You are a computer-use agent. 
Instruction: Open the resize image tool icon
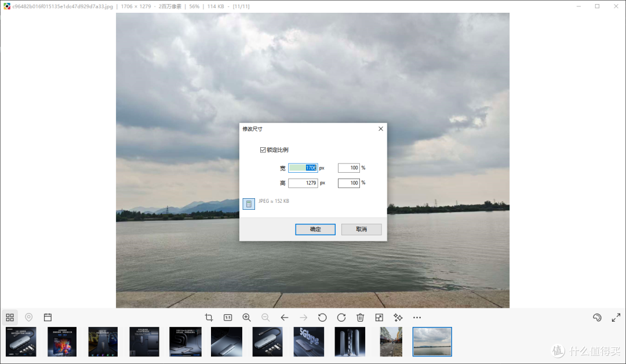[x=379, y=317]
